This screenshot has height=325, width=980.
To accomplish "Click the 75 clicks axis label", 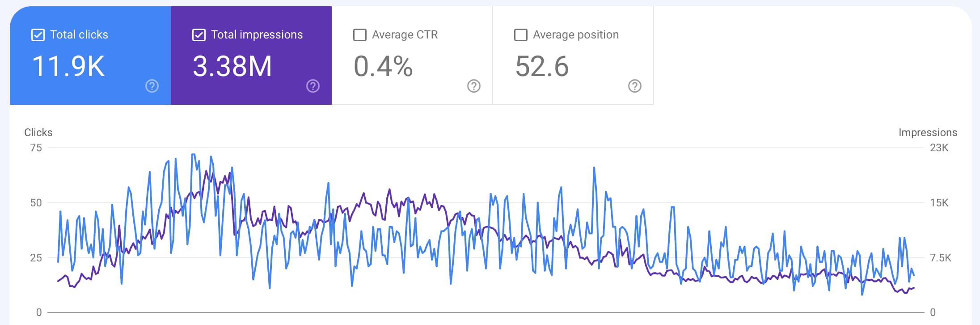I will [x=36, y=148].
